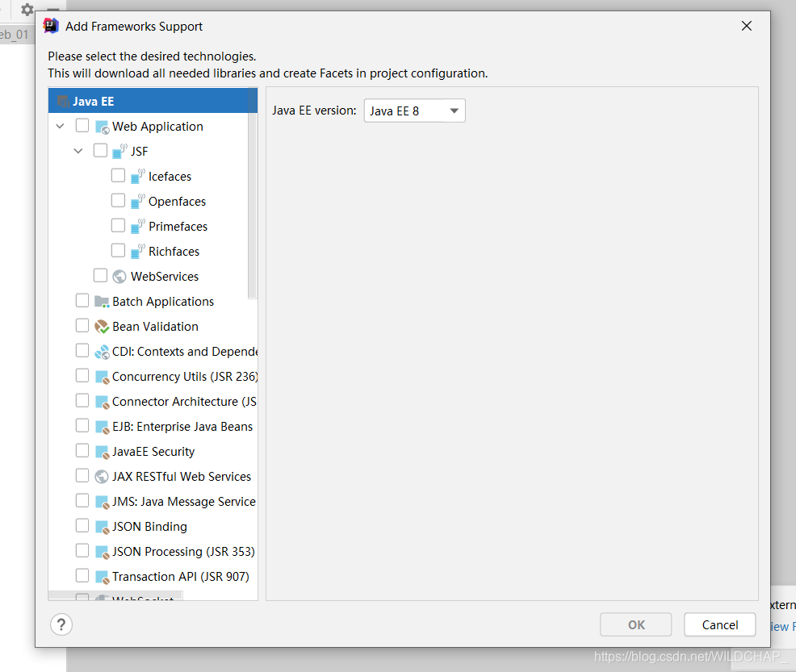Check the JavaEE Security checkbox
Image resolution: width=796 pixels, height=672 pixels.
tap(82, 450)
